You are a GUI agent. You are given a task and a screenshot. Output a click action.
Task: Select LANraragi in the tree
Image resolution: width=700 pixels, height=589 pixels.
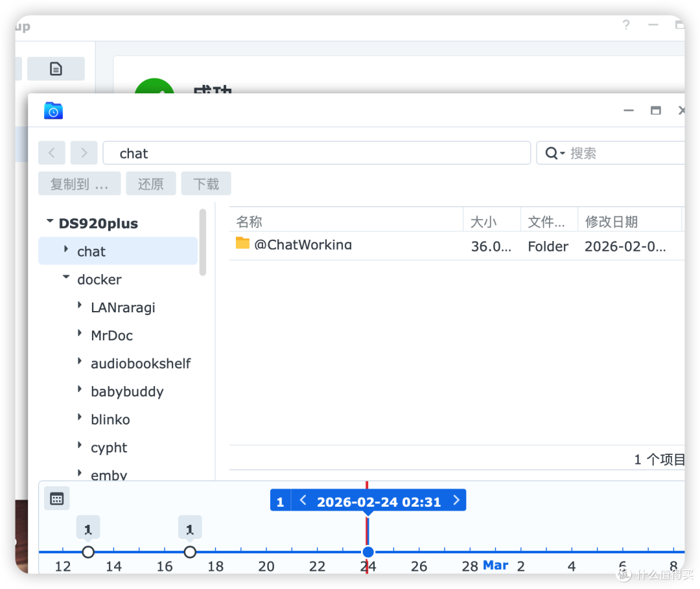coord(123,307)
